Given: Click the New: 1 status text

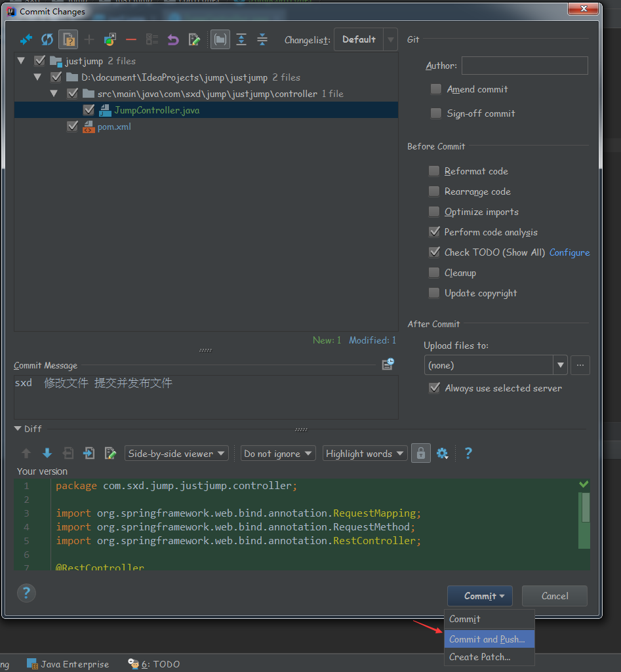Looking at the screenshot, I should tap(327, 340).
